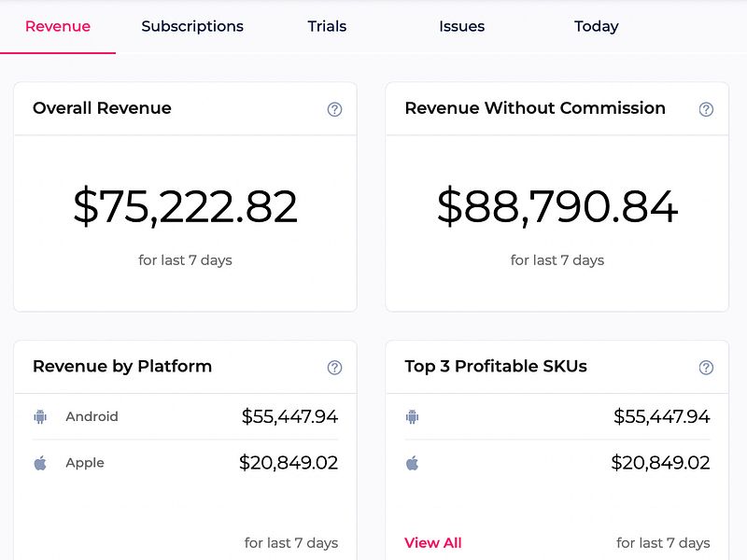The image size is (747, 560).
Task: Select the Apple icon under Revenue by Platform
Action: 38,462
